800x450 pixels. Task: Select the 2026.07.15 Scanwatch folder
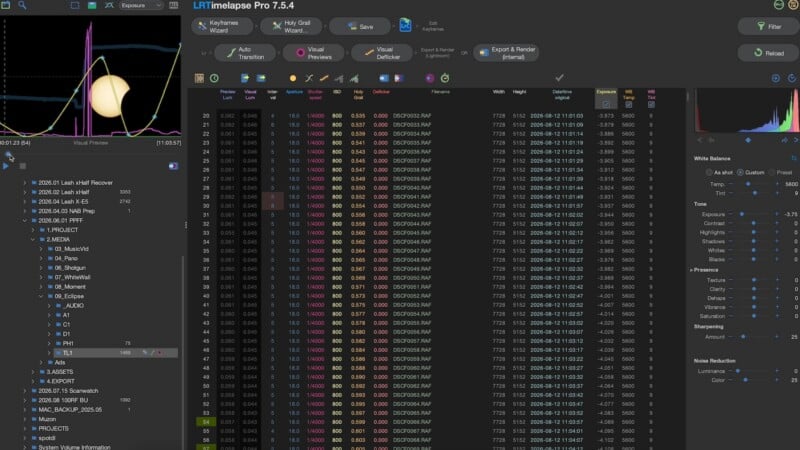(68, 391)
